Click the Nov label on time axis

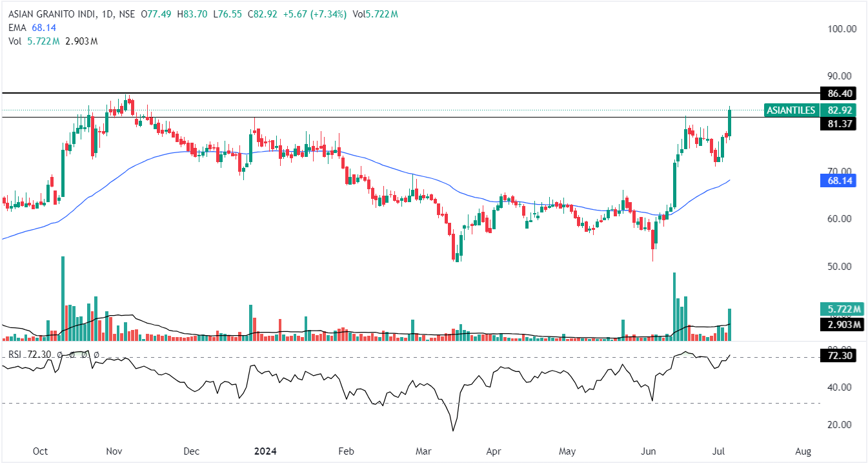coord(114,450)
